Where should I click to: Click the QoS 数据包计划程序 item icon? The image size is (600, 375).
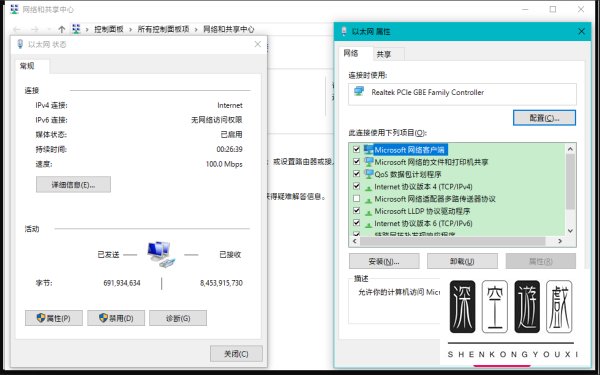368,174
